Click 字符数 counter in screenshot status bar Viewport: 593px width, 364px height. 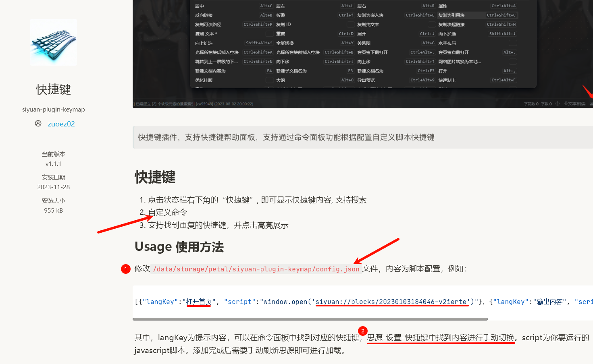(x=531, y=104)
